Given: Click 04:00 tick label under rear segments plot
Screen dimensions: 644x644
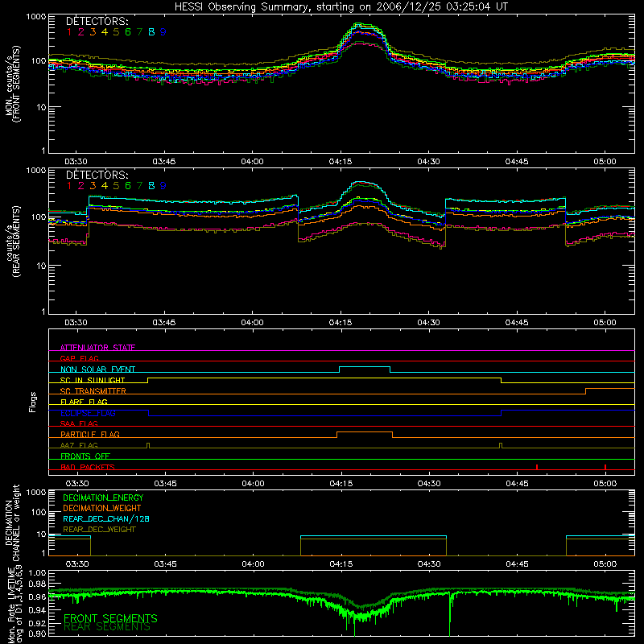Looking at the screenshot, I should (x=252, y=323).
